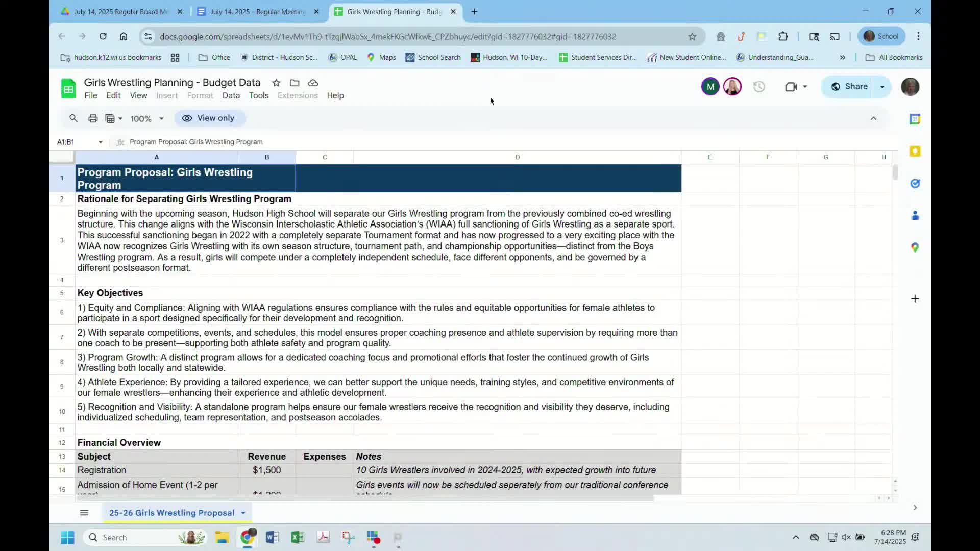Screen dimensions: 980x551
Task: Open the 25-26 Girls Wrestling Proposal tab menu
Action: [243, 513]
